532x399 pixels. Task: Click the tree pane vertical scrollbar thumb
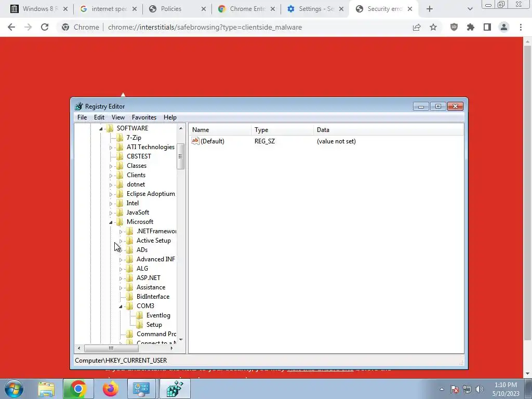click(x=180, y=156)
